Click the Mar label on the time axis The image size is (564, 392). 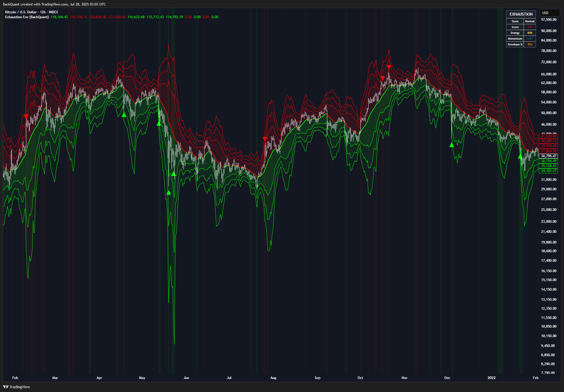[x=55, y=378]
